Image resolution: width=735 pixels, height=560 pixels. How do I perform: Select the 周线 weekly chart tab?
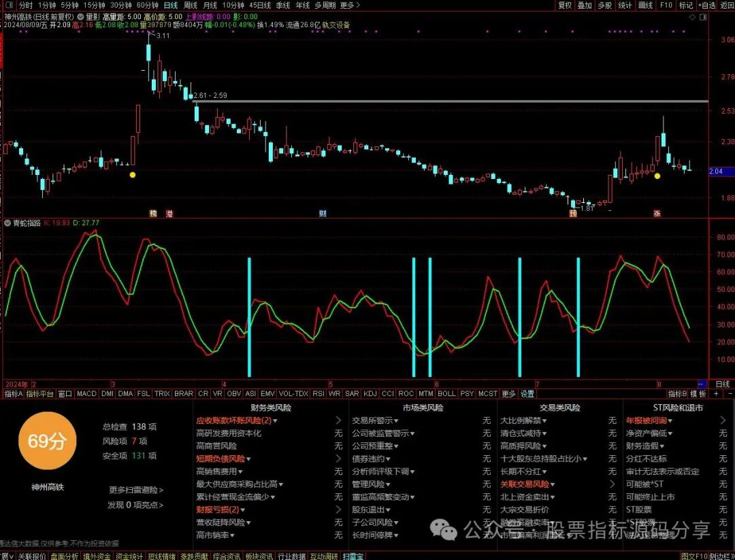click(x=191, y=5)
